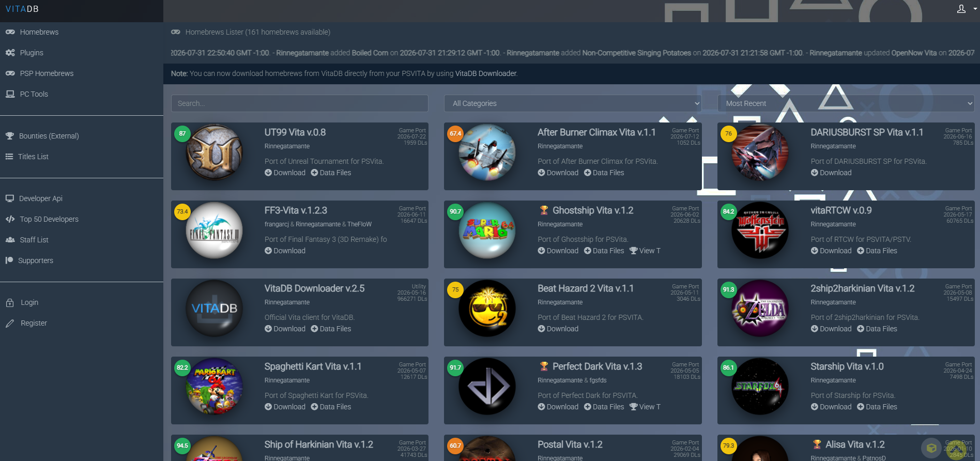Open the Ghostship Vita v.1.2 title
This screenshot has height=461, width=980.
(593, 210)
